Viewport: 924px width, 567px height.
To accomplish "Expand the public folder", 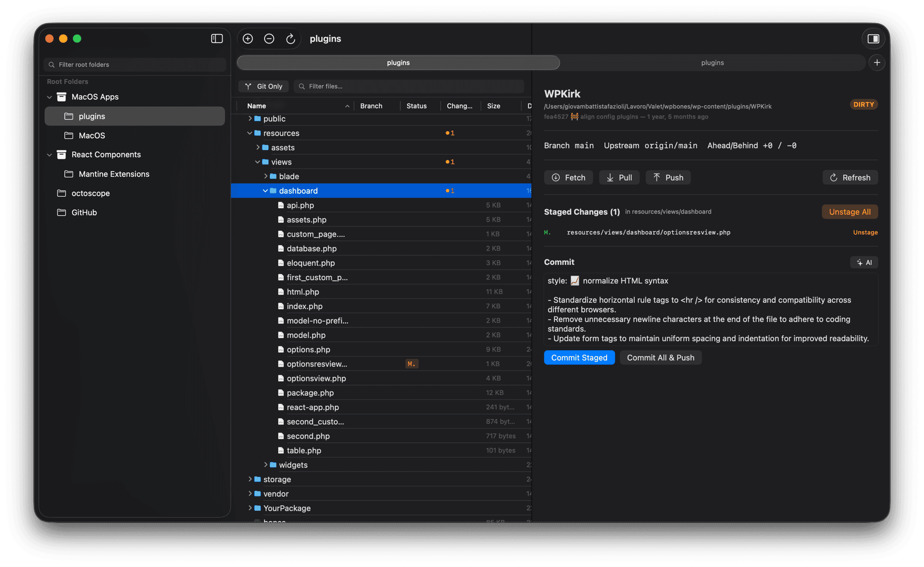I will 250,119.
